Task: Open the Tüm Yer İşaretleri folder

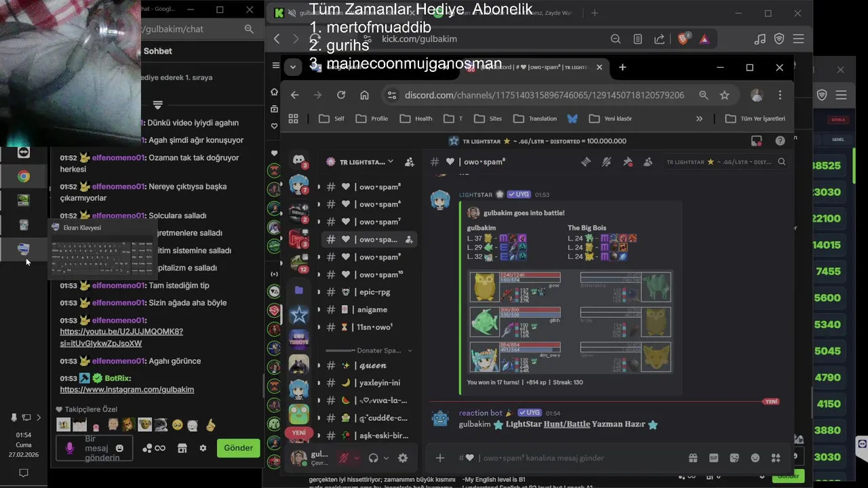Action: (755, 119)
